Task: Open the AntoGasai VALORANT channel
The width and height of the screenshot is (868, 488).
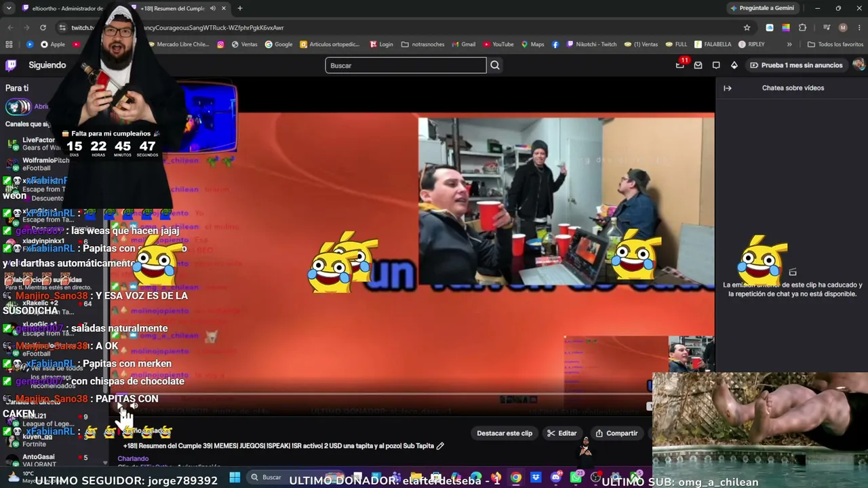Action: click(x=47, y=460)
